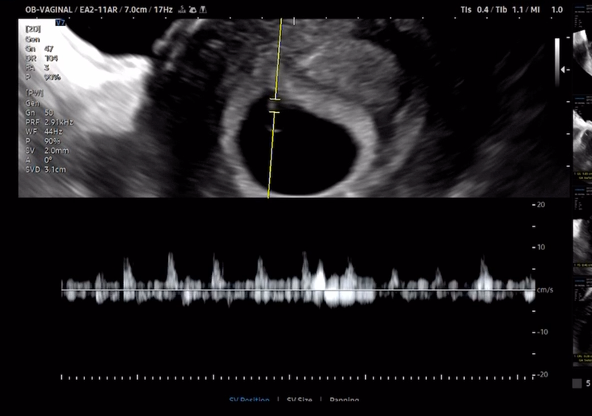Click the 7.0cm depth value

click(x=136, y=10)
